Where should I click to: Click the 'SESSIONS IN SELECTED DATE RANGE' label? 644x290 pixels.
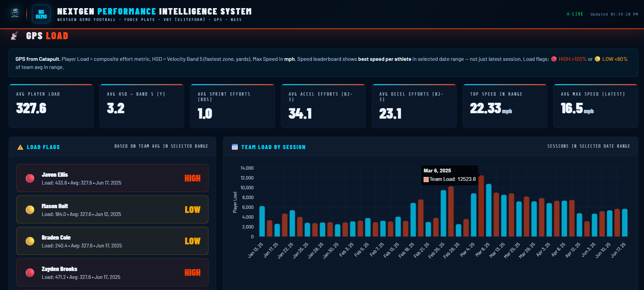[x=589, y=146]
